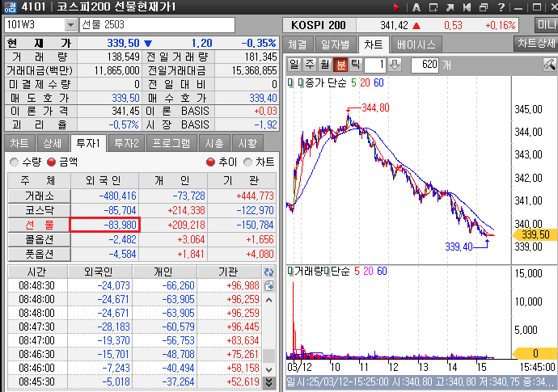Click the scroll-up arrow of the time table
This screenshot has height=392, width=558.
(x=269, y=300)
